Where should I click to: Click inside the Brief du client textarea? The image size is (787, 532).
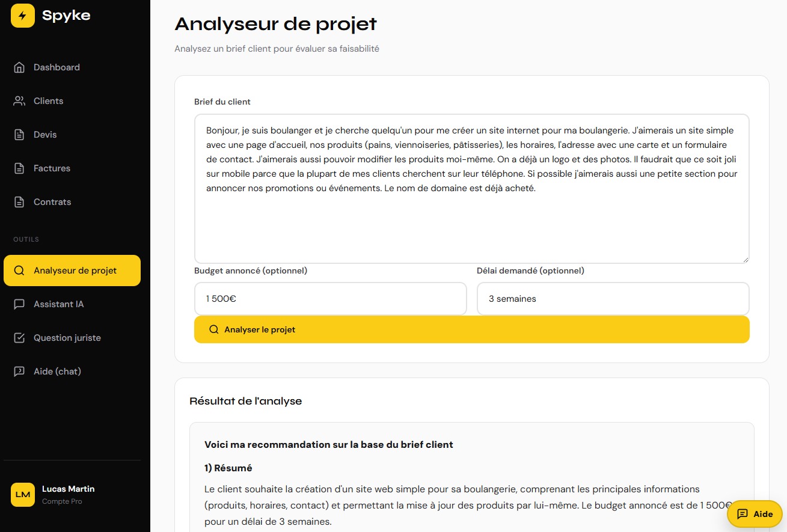tap(471, 222)
